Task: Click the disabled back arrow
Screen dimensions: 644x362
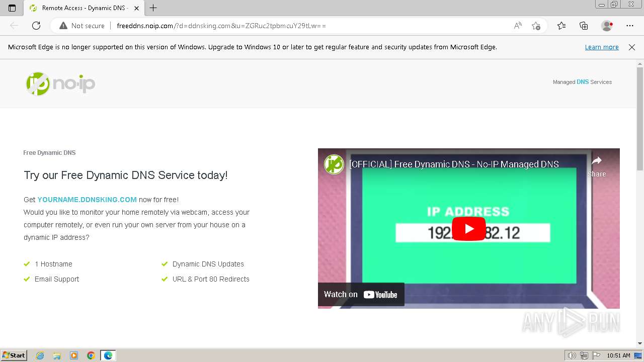Action: pyautogui.click(x=14, y=26)
